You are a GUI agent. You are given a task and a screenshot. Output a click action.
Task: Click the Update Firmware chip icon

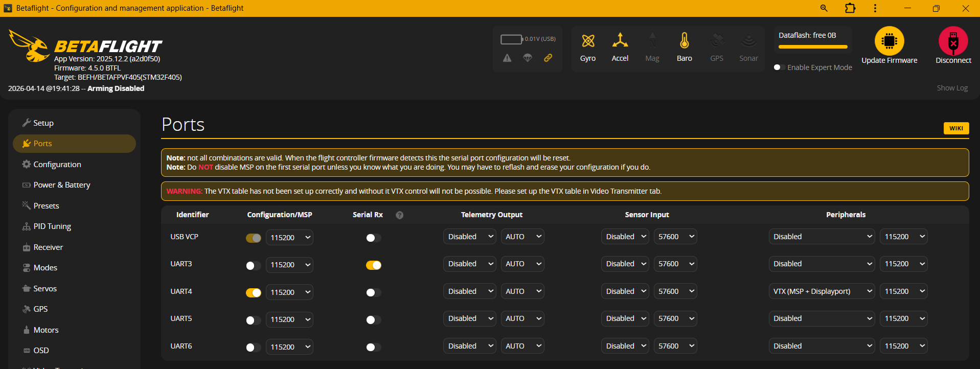(x=889, y=41)
